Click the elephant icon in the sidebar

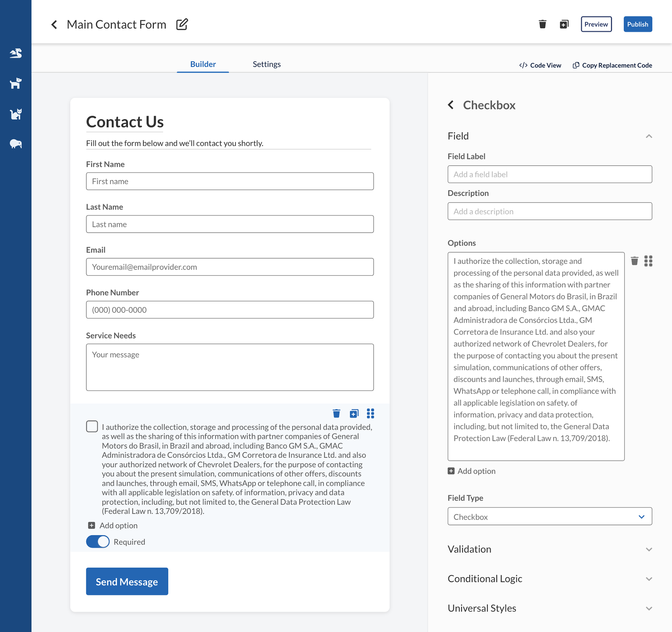16,144
